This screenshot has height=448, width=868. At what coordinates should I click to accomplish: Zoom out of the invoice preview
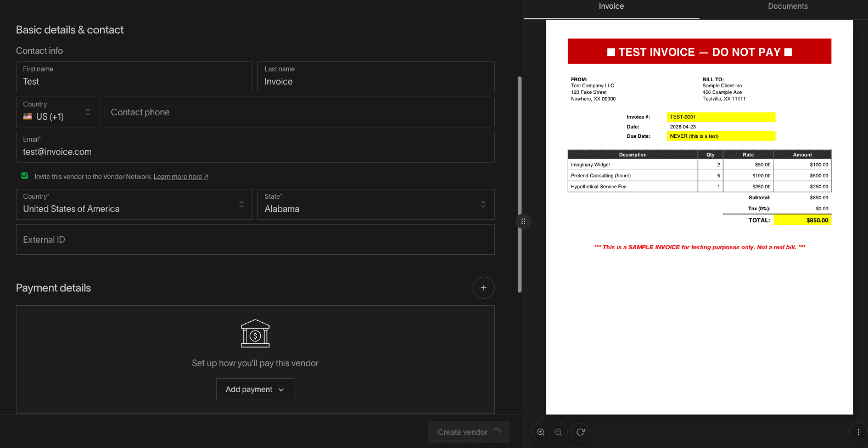tap(558, 432)
